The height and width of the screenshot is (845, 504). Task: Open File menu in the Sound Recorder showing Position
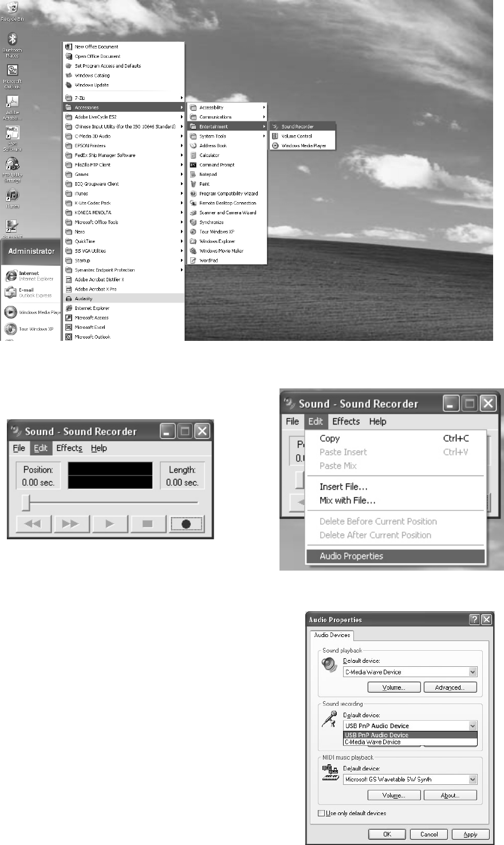pos(19,448)
